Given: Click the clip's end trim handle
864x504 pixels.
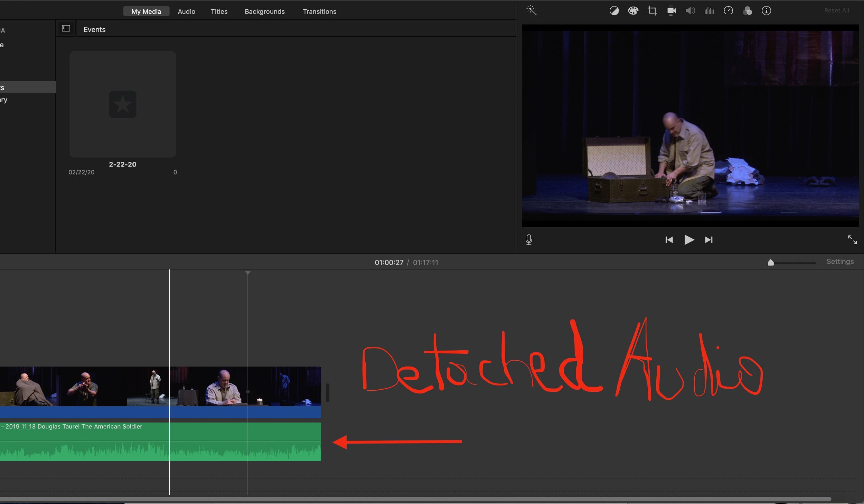Looking at the screenshot, I should tap(328, 392).
